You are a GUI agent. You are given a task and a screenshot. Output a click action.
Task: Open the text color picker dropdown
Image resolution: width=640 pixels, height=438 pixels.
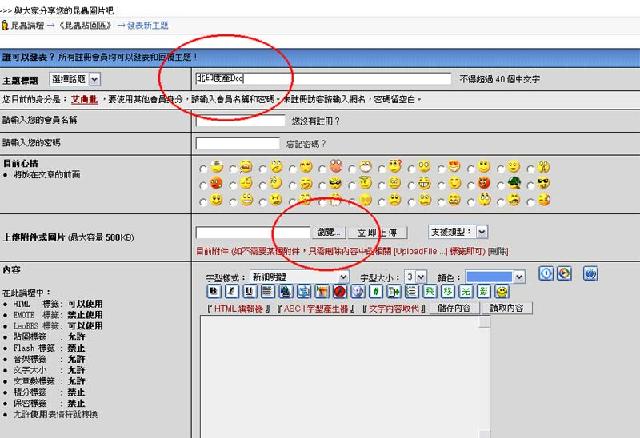tap(495, 276)
